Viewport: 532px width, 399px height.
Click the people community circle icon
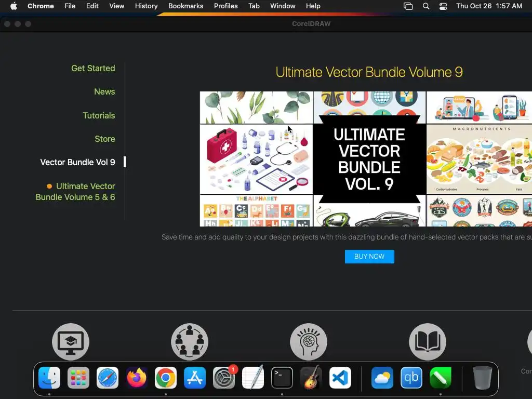pyautogui.click(x=190, y=342)
